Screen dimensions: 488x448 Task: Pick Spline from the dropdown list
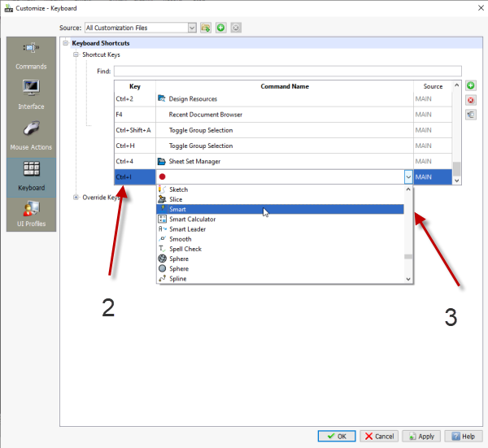click(x=280, y=279)
